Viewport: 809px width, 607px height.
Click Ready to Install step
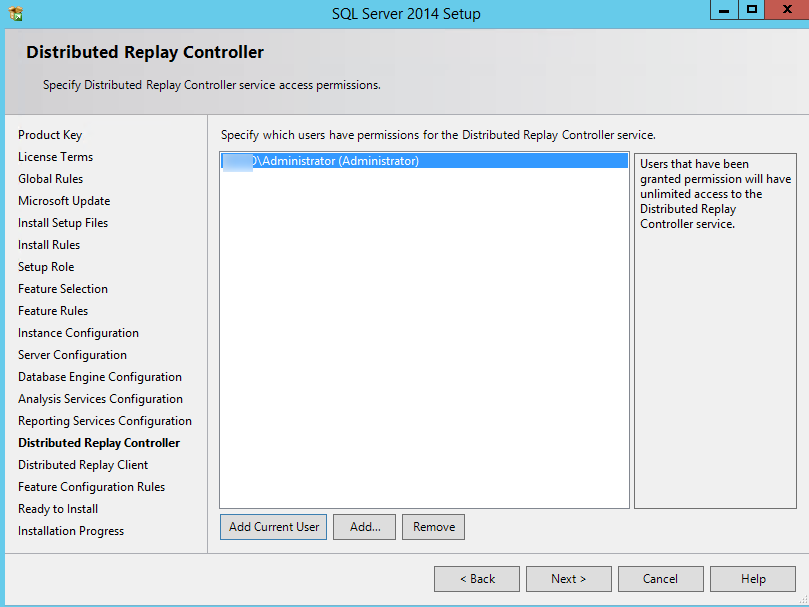[x=58, y=509]
